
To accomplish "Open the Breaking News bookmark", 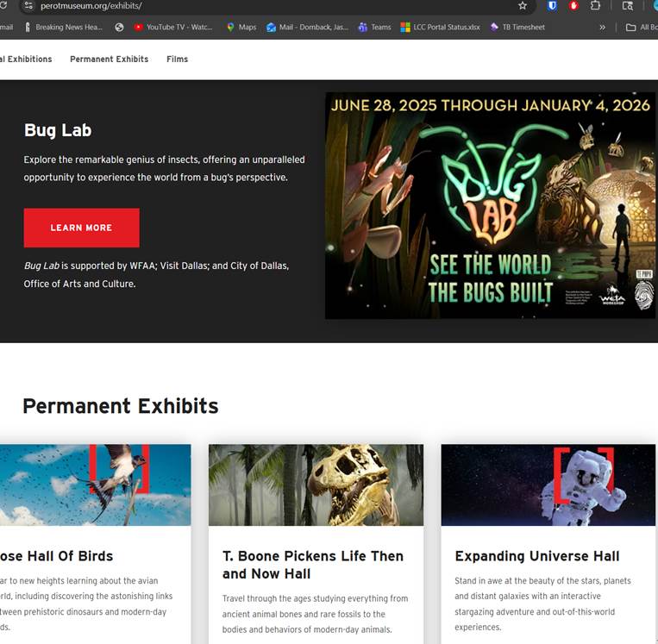I will click(x=63, y=28).
